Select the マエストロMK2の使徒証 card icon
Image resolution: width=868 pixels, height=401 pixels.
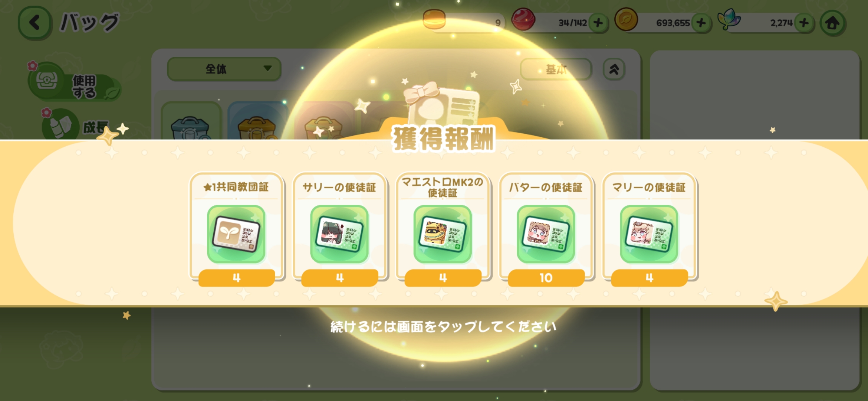pyautogui.click(x=443, y=234)
